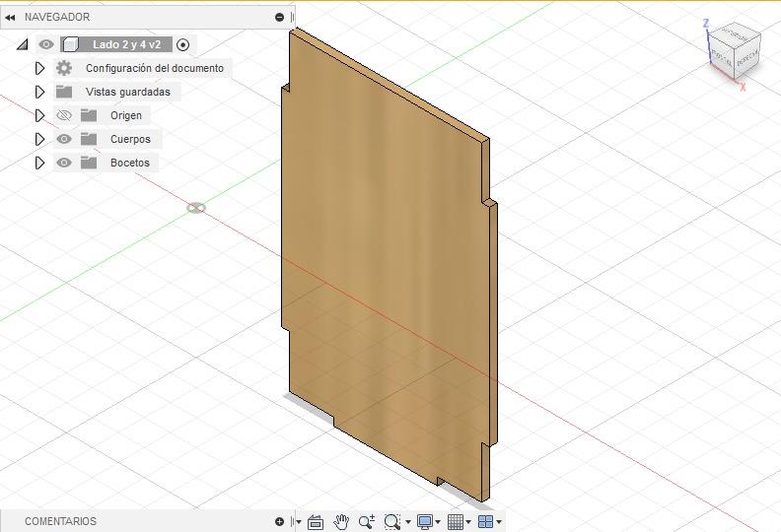Select the Zoom plus/minus magnifier tool
Screen dimensions: 781x532
click(x=367, y=521)
